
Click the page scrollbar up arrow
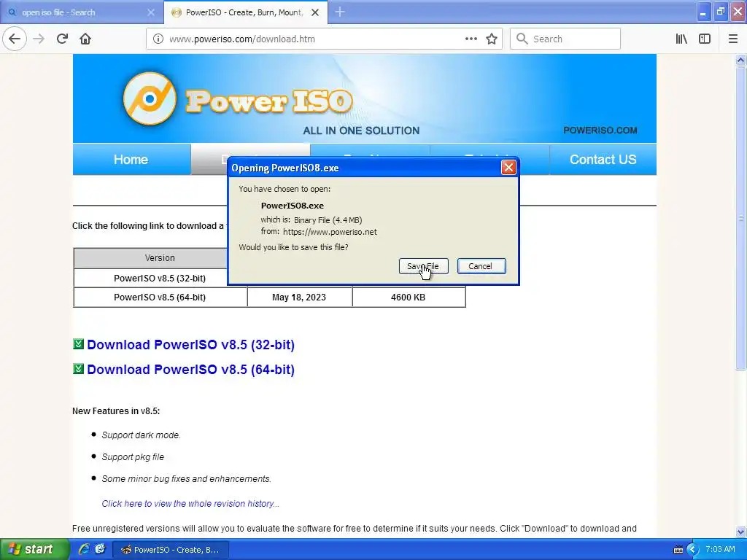tap(740, 60)
